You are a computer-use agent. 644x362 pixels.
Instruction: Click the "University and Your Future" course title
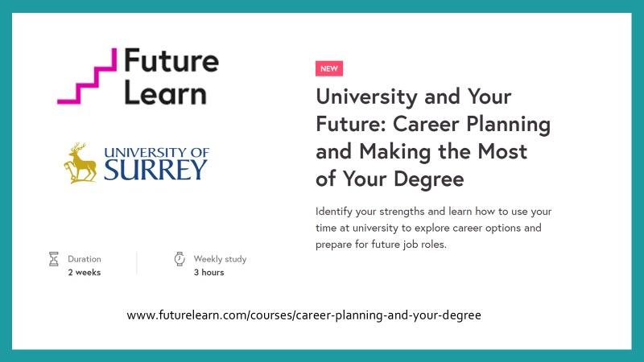[433, 138]
